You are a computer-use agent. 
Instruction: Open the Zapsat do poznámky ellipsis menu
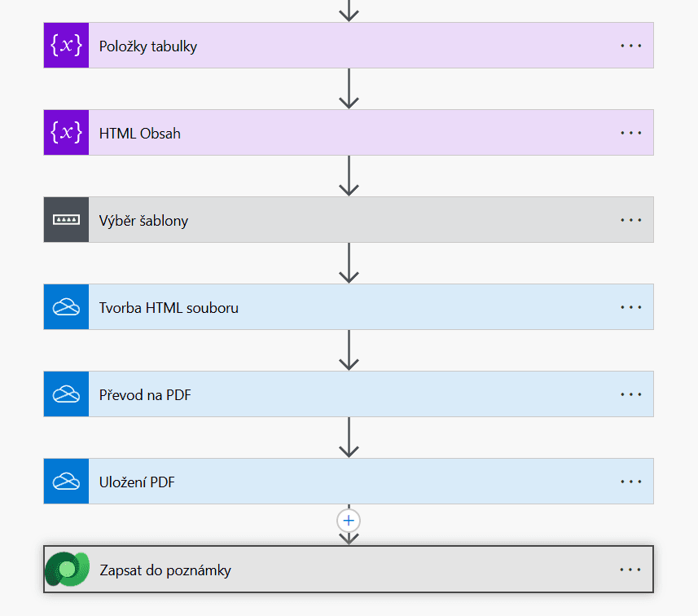[x=630, y=570]
